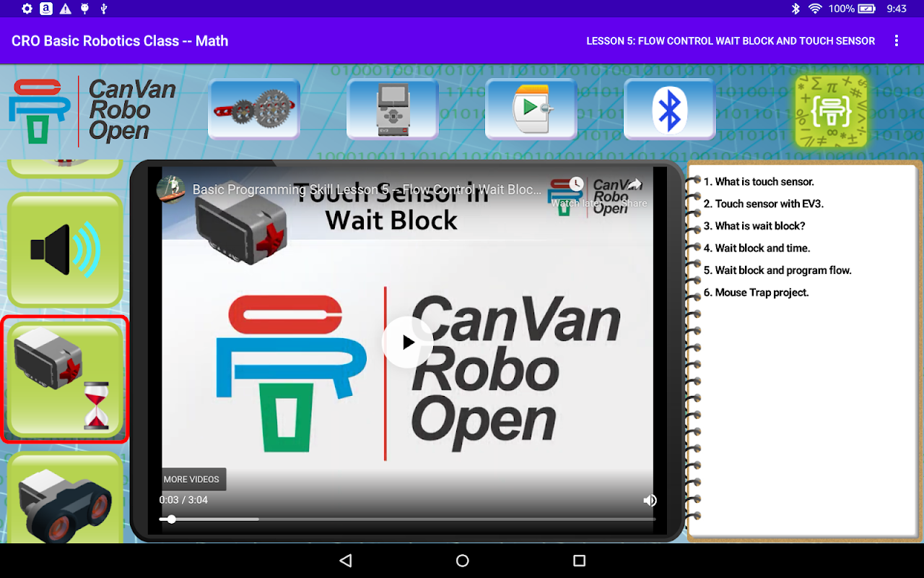Tap the USB notification icon
The height and width of the screenshot is (578, 924).
(x=104, y=9)
